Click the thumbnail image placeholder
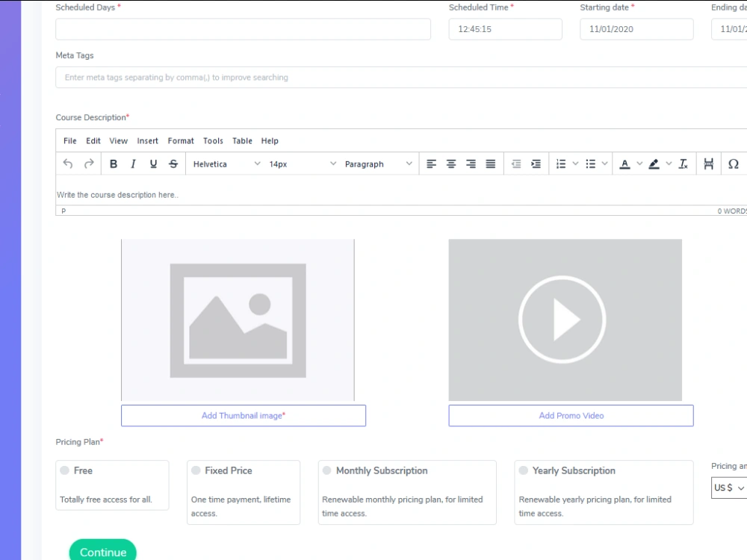 tap(238, 320)
